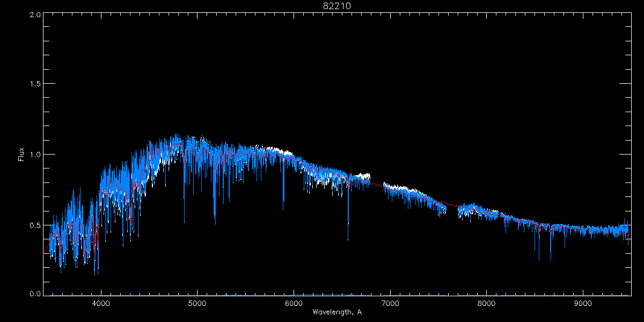Click the 5000 wavelength tick label

(197, 302)
